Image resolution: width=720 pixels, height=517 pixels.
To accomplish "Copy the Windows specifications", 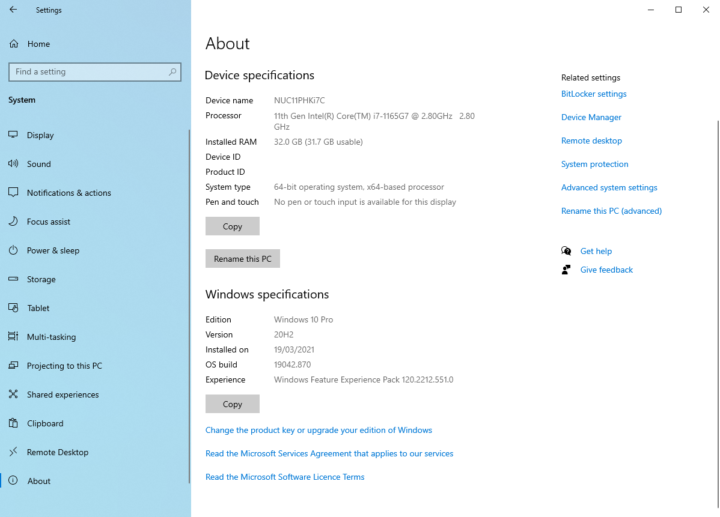I will tap(232, 404).
